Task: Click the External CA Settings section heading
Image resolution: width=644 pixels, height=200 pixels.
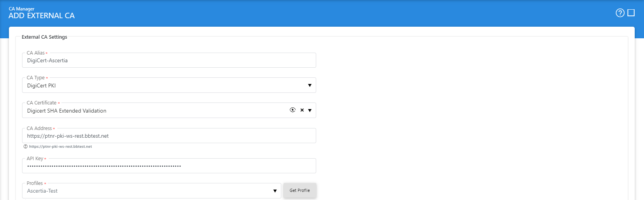Action: (44, 37)
